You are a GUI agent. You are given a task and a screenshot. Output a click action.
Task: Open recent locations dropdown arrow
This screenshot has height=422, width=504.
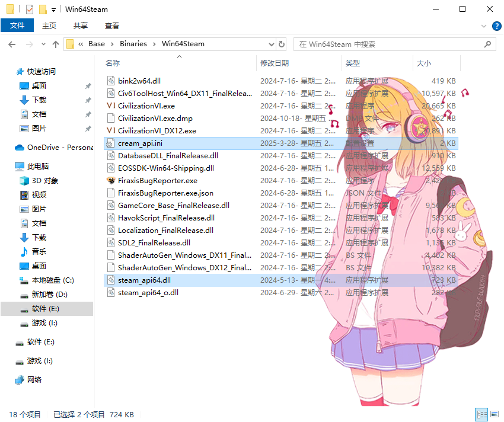[x=43, y=44]
